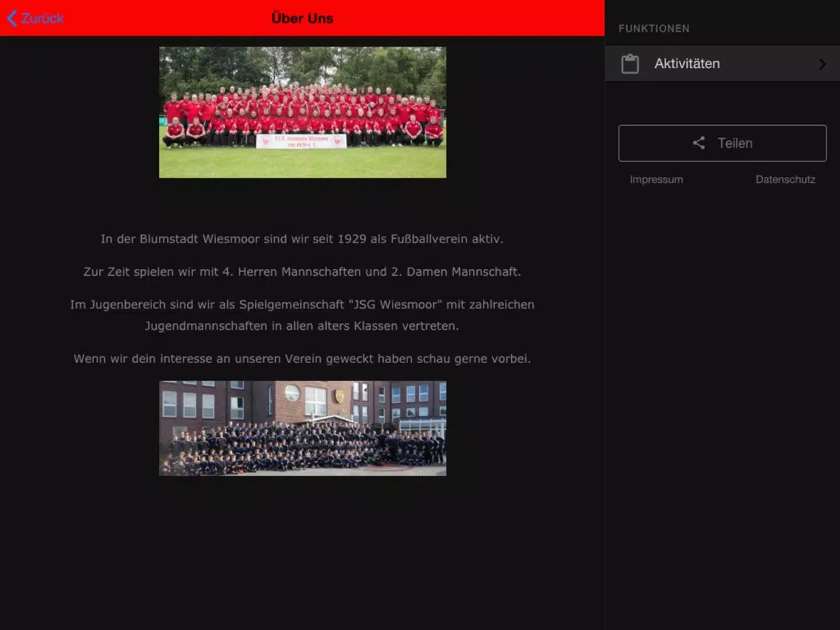Click the text "Zur Zeit spielen wir mit 4. Herren Mannschaften"
840x630 pixels.
223,271
